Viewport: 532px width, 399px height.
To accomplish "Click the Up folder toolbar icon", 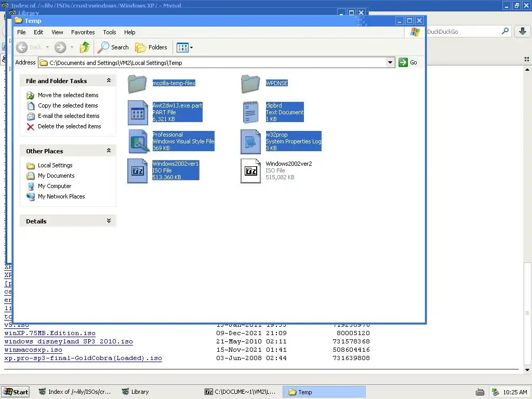I will pos(85,47).
